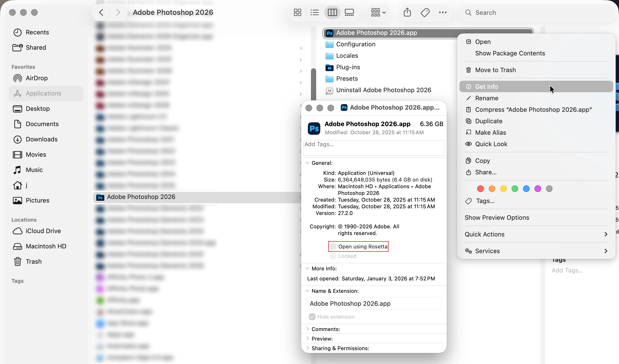619x364 pixels.
Task: Choose Move to Trash in context menu
Action: point(536,70)
